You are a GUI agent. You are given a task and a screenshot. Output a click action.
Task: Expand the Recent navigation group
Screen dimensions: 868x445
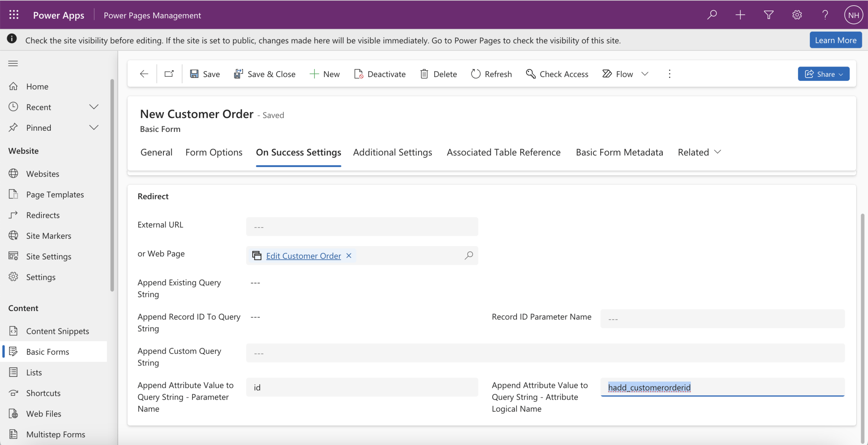pos(94,107)
